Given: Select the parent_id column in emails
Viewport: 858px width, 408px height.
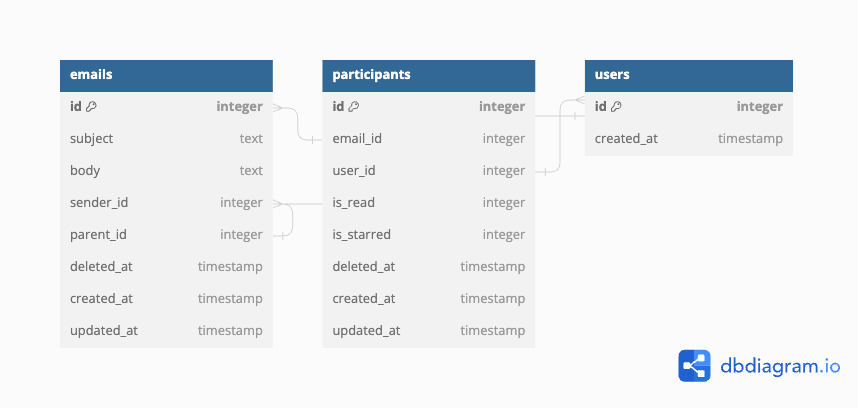Looking at the screenshot, I should click(166, 235).
